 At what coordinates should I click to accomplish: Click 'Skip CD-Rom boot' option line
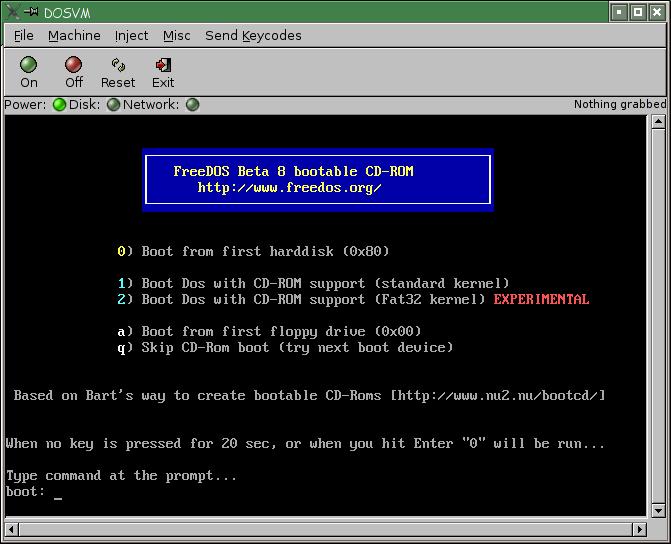[285, 348]
